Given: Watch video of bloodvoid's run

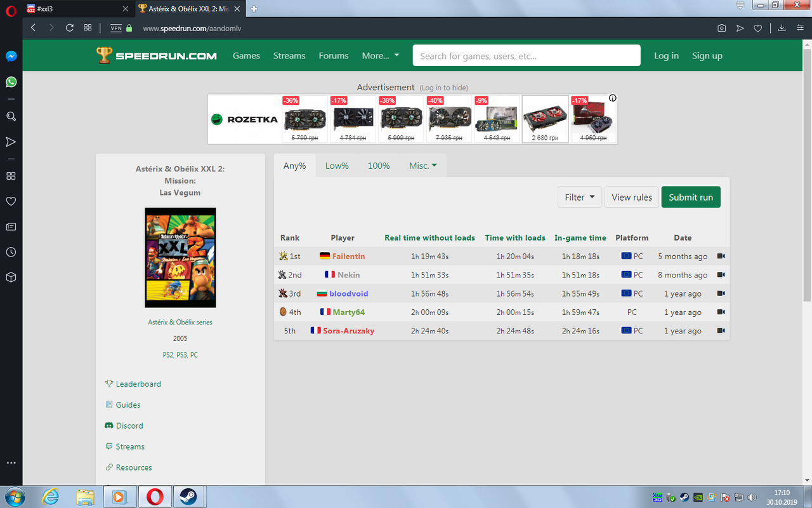Looking at the screenshot, I should tap(721, 293).
